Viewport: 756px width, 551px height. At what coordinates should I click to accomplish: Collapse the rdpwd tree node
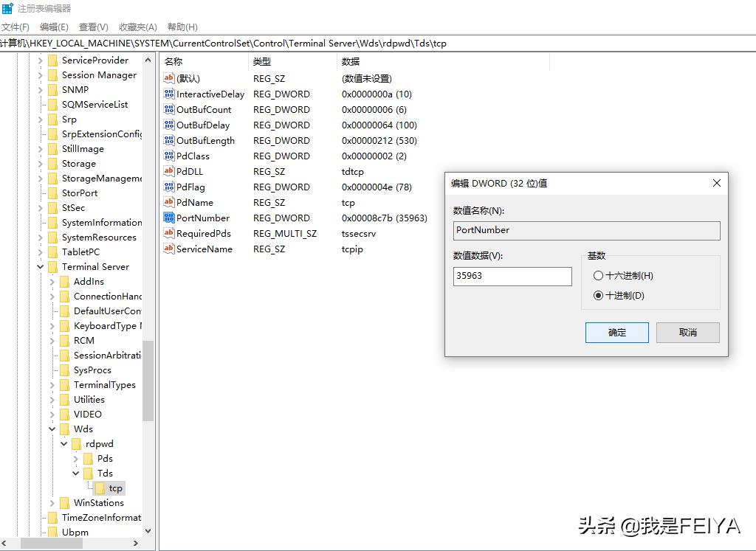(x=64, y=443)
